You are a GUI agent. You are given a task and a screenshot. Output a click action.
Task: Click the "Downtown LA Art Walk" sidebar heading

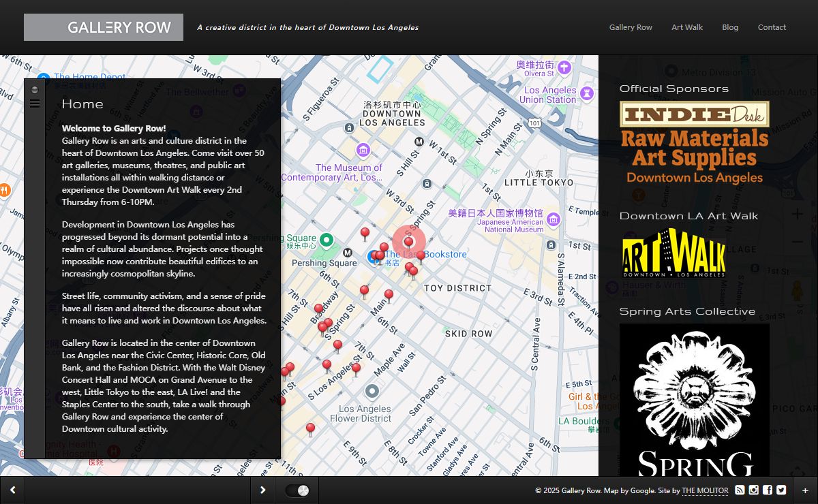point(688,216)
